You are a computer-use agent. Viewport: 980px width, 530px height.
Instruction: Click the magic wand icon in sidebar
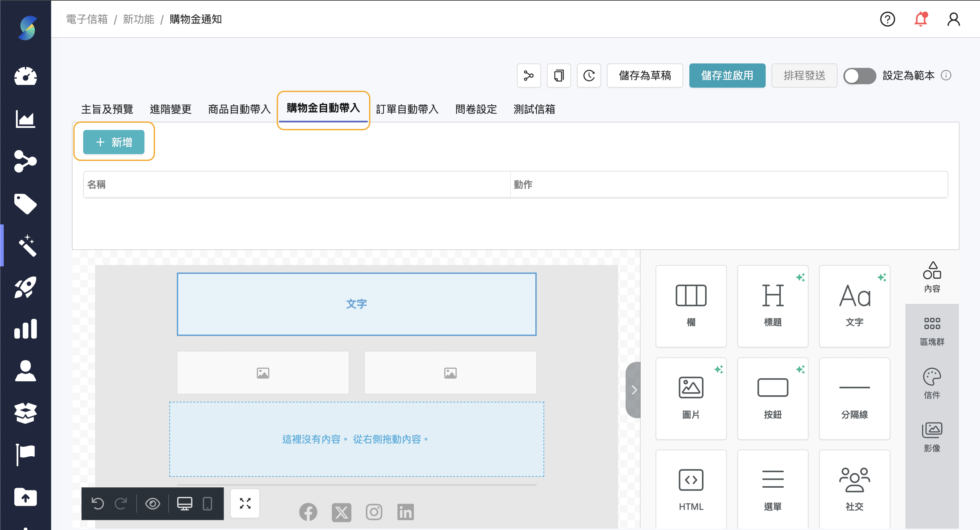(x=26, y=245)
